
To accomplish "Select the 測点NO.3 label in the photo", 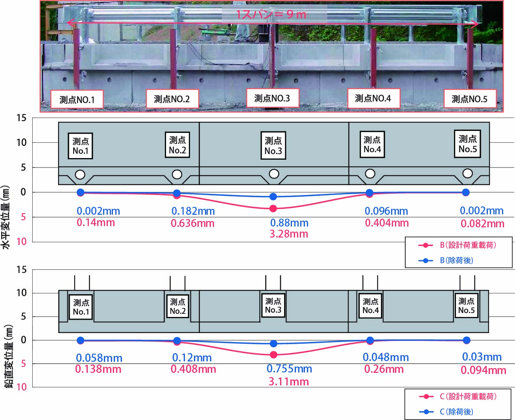I will click(x=272, y=98).
